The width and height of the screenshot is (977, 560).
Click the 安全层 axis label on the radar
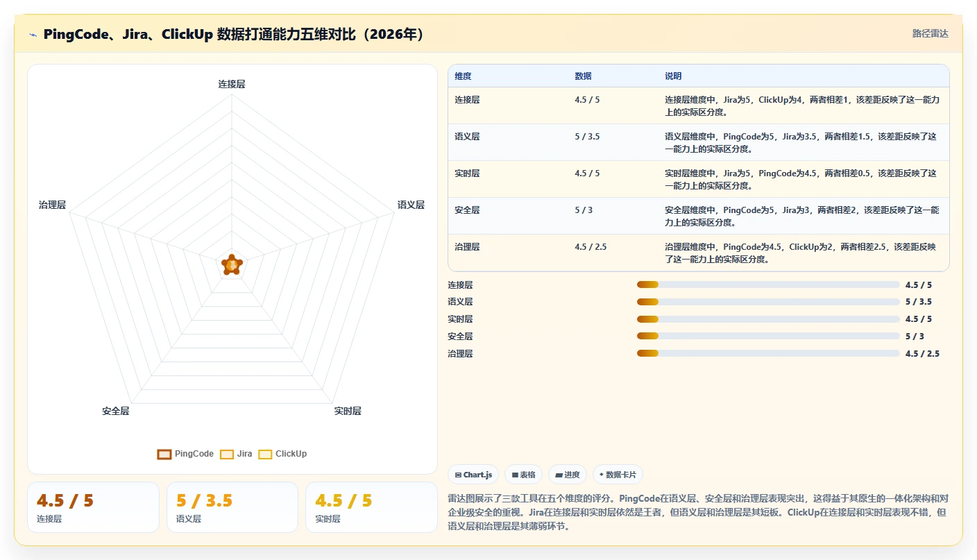coord(116,411)
